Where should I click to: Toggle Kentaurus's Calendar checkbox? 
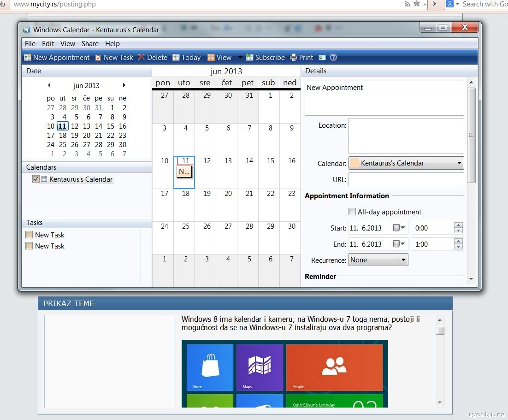tap(35, 179)
